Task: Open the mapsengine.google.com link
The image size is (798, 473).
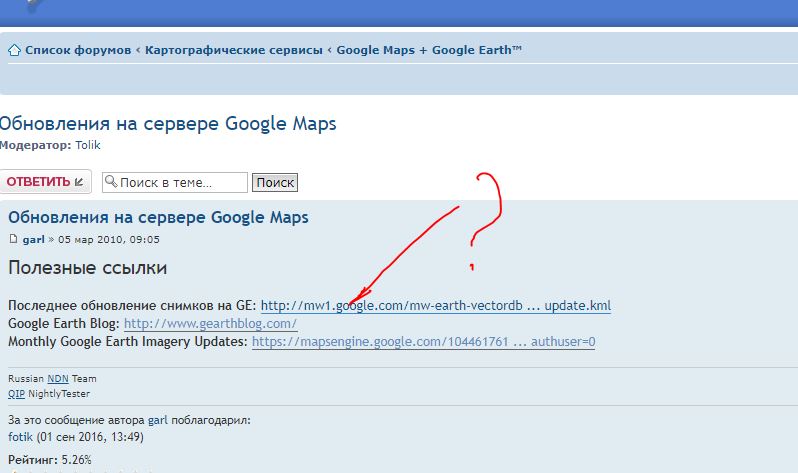Action: point(423,342)
